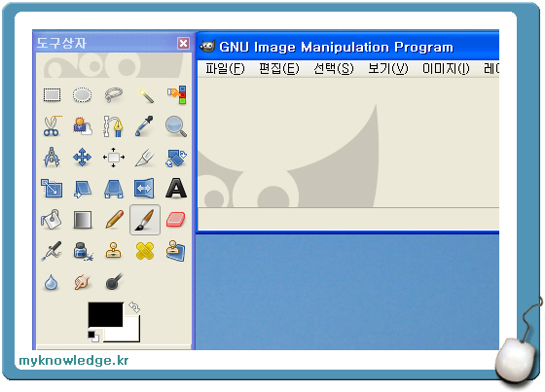
Task: Select the Bucket Fill tool
Action: [52, 220]
